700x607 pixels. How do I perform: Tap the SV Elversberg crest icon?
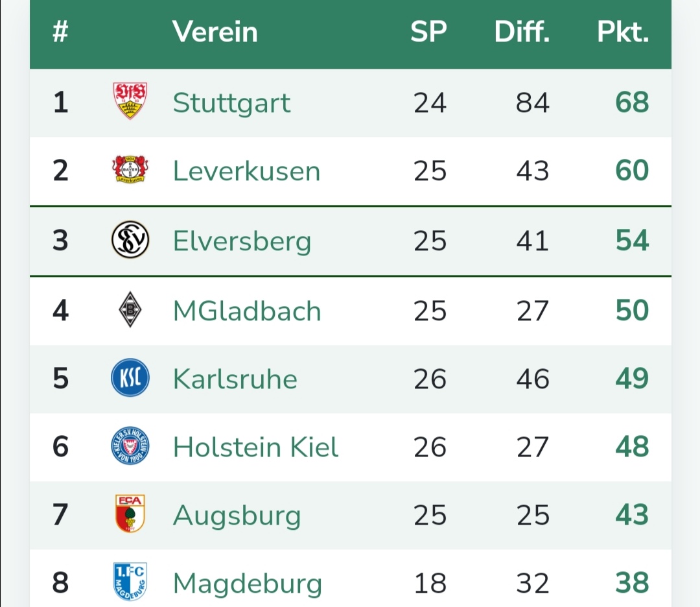click(x=130, y=240)
